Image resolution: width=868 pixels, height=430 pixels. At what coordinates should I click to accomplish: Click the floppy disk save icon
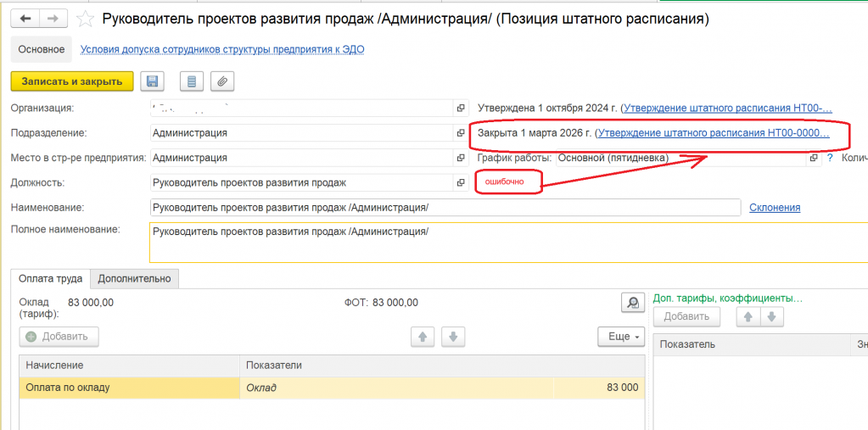tap(153, 81)
